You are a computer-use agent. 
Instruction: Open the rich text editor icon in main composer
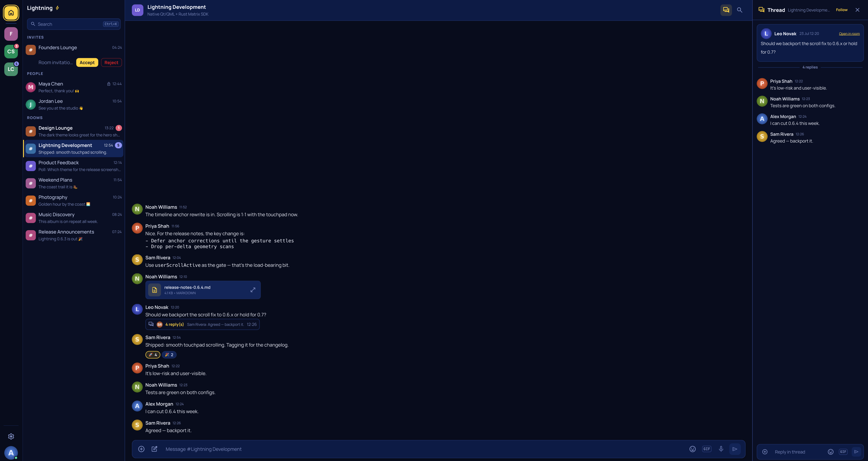(x=154, y=449)
